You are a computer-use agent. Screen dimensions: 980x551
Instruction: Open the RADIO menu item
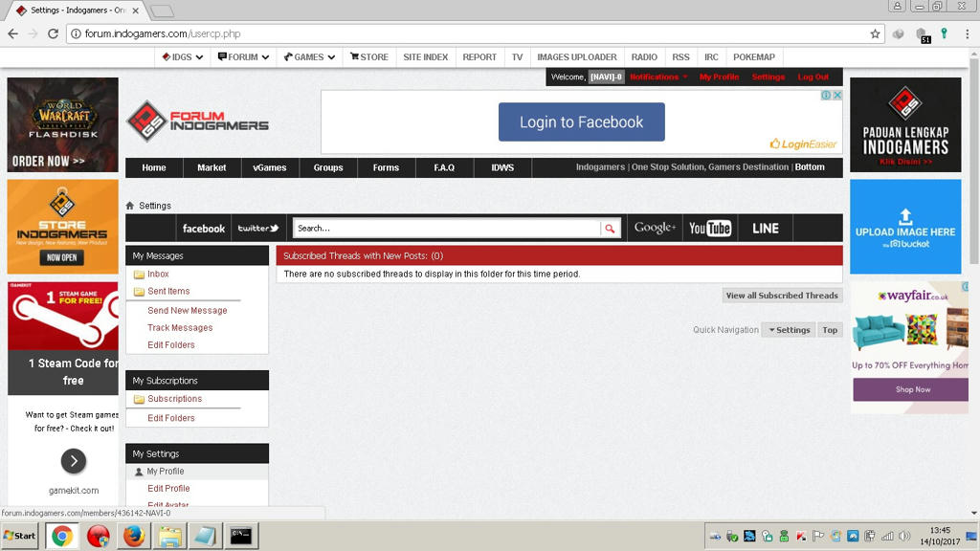(x=644, y=56)
